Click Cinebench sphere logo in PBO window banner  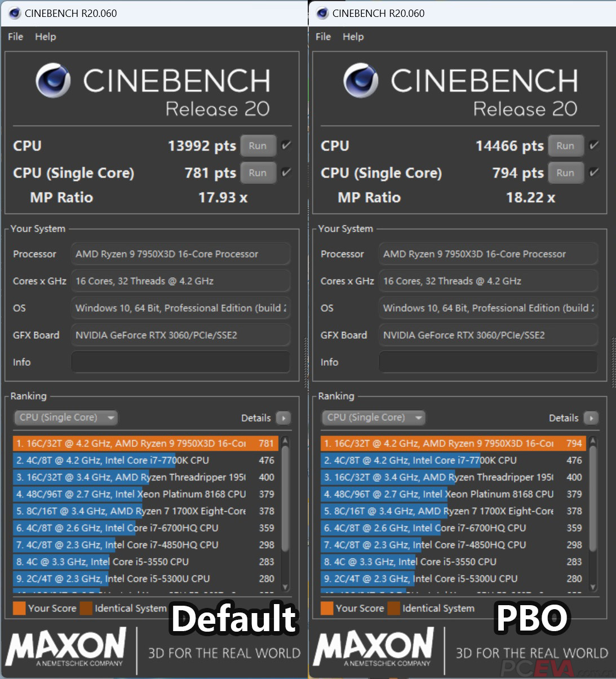coord(361,81)
